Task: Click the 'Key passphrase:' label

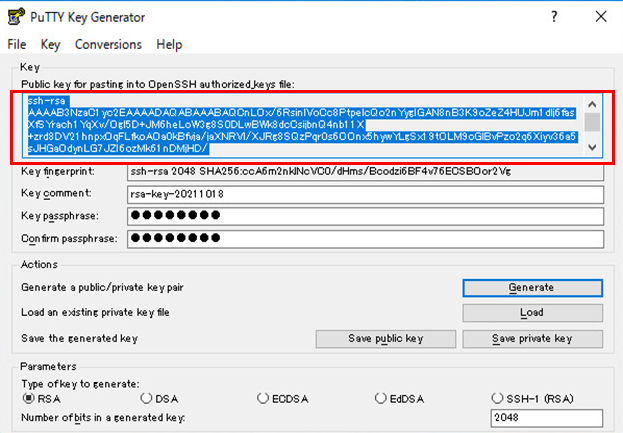Action: 60,216
